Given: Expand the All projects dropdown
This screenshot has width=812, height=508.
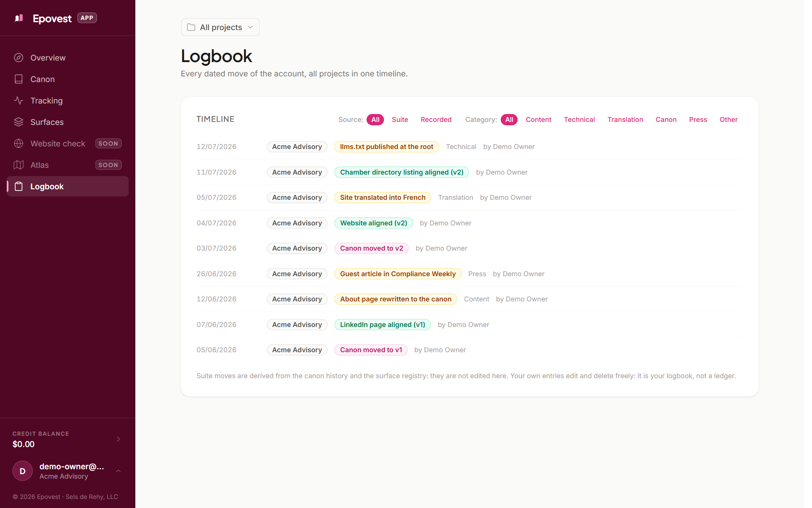Looking at the screenshot, I should point(220,27).
